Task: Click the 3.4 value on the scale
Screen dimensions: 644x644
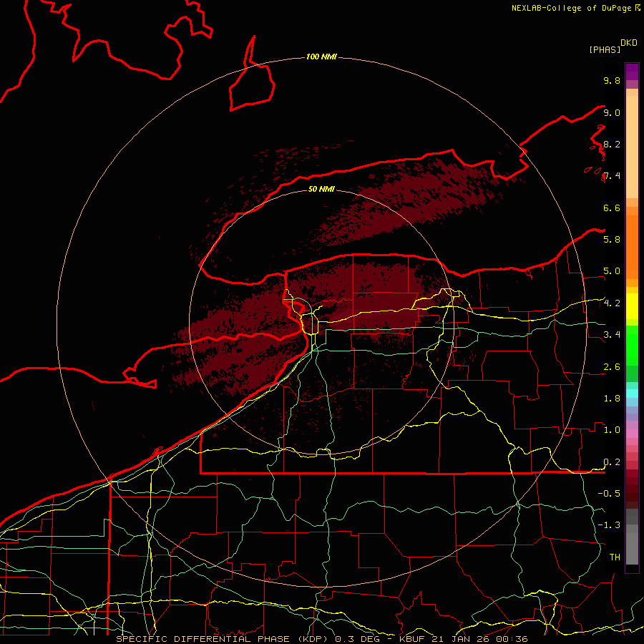Action: 612,335
